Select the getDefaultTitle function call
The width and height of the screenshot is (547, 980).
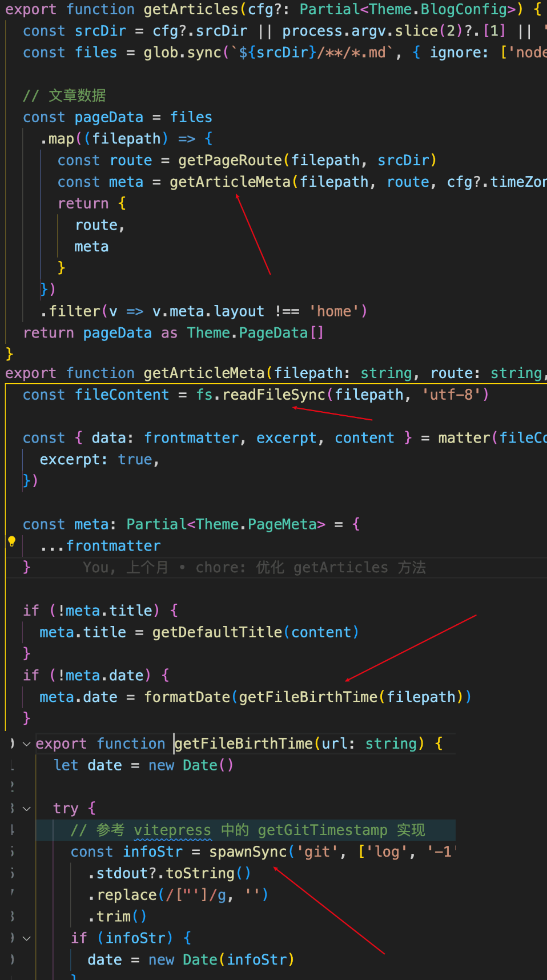point(217,632)
